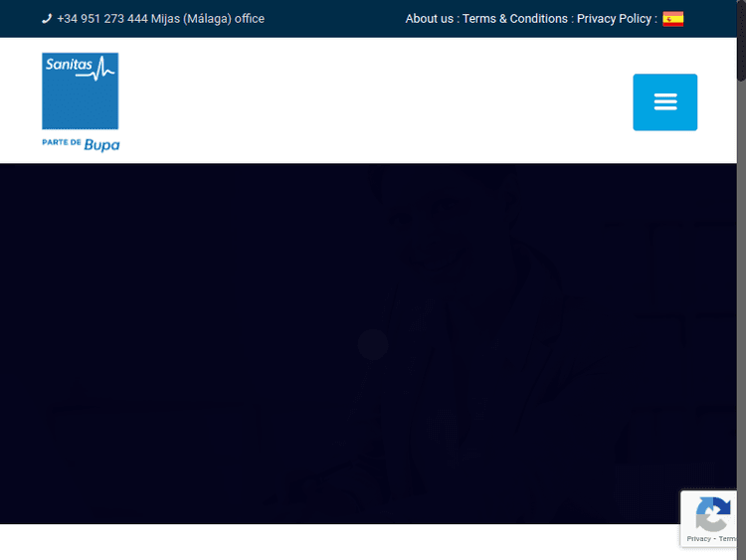The height and width of the screenshot is (560, 746).
Task: Click the loading circle in hero center
Action: coord(373,344)
